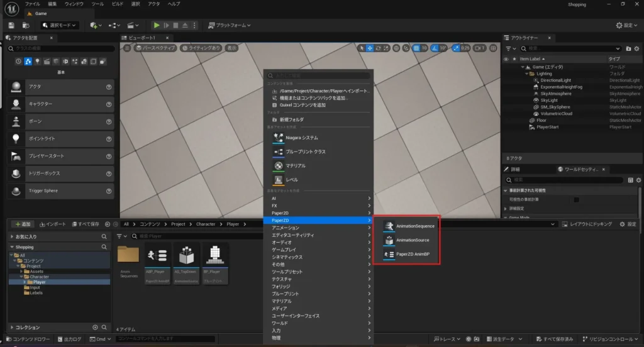
Task: Open the AS_TopDown asset thumbnail
Action: click(186, 263)
